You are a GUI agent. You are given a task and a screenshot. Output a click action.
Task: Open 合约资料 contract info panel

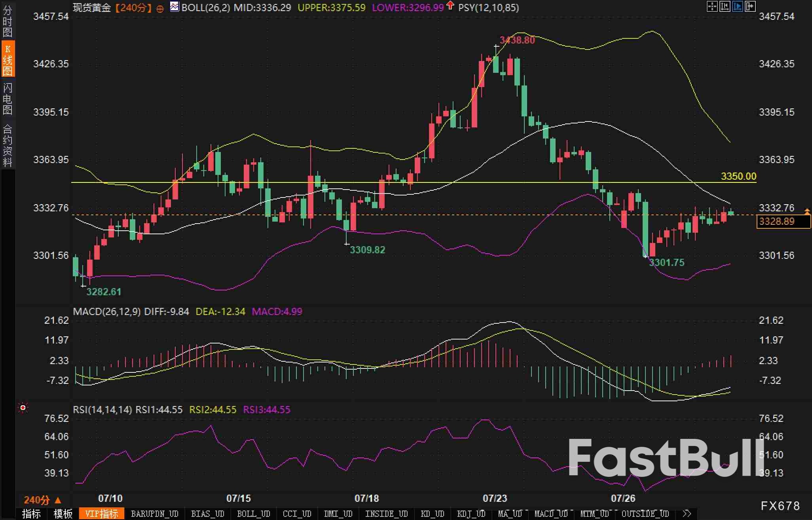(8, 145)
